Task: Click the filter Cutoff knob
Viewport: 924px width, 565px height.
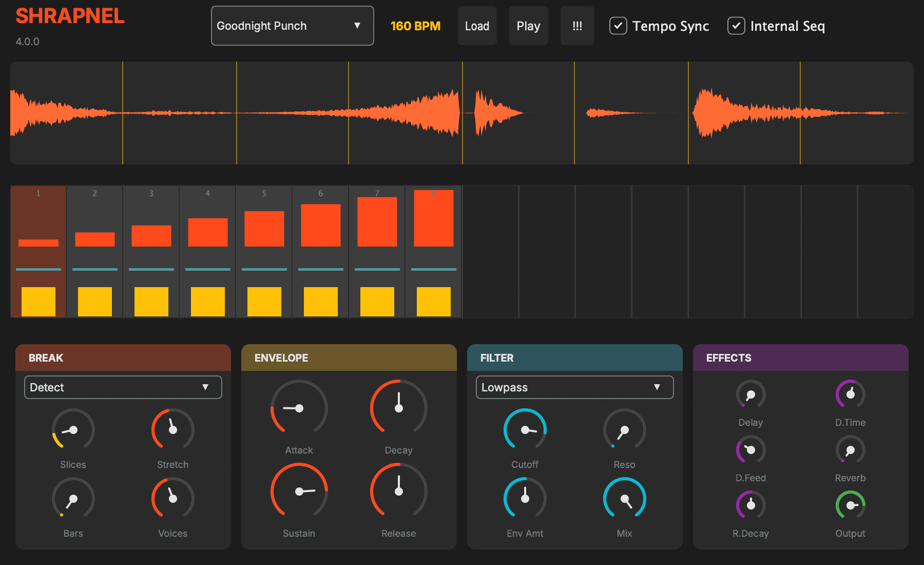Action: pos(525,430)
